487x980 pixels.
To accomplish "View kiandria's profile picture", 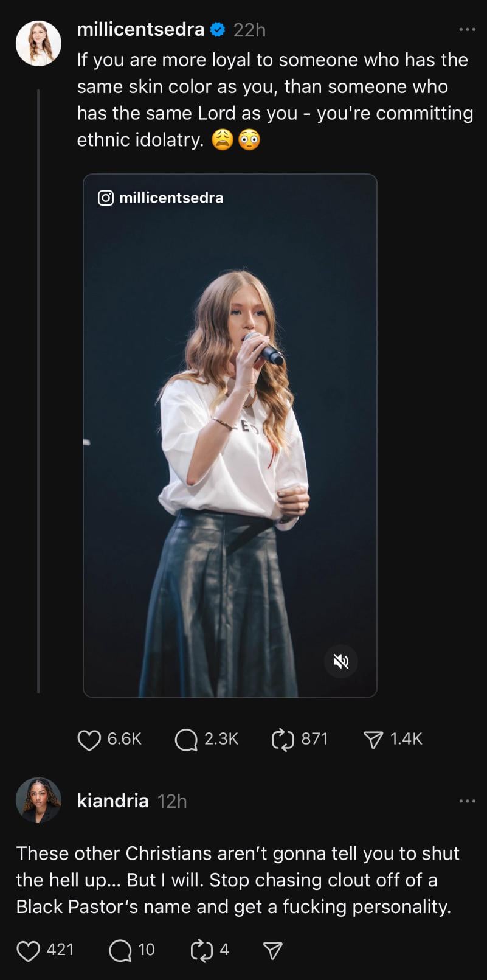I will tap(38, 800).
